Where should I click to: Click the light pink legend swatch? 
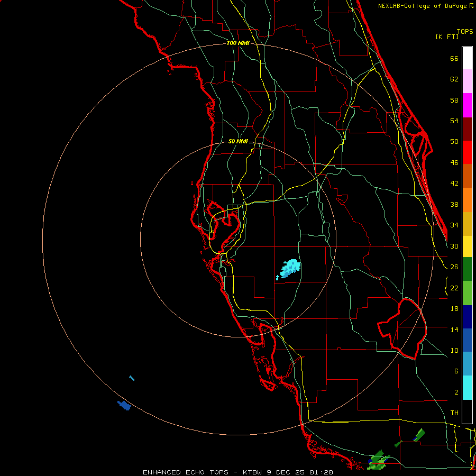pos(467,81)
